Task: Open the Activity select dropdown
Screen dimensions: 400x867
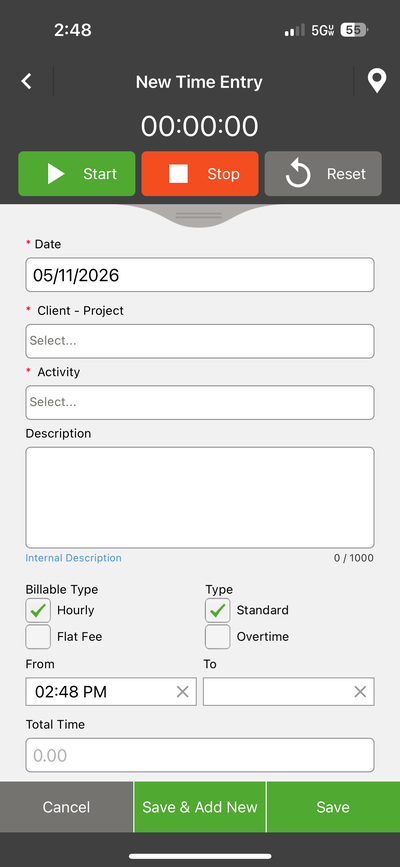Action: [x=200, y=403]
